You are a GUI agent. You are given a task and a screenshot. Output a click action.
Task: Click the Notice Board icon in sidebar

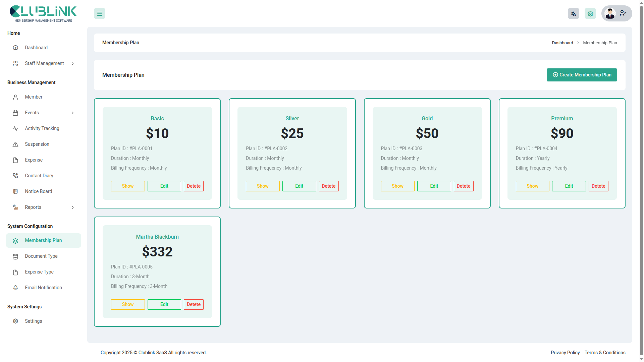(x=15, y=191)
